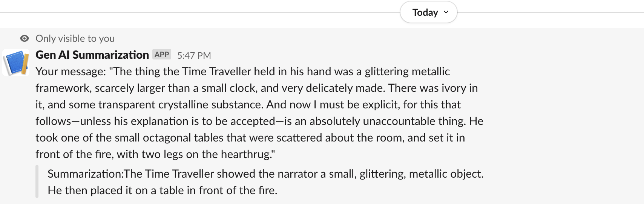Viewport: 644px width, 210px height.
Task: Click the eye icon beside visibility notice
Action: tap(25, 38)
